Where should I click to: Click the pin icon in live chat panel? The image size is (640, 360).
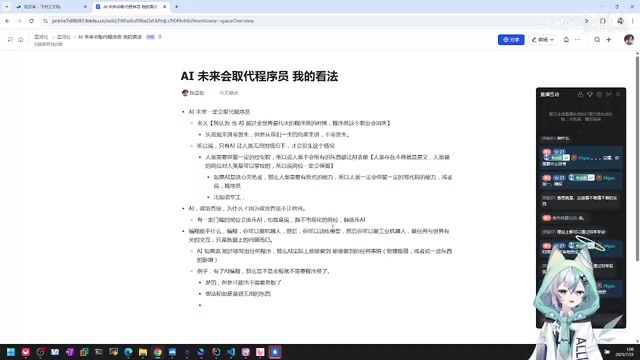[590, 94]
